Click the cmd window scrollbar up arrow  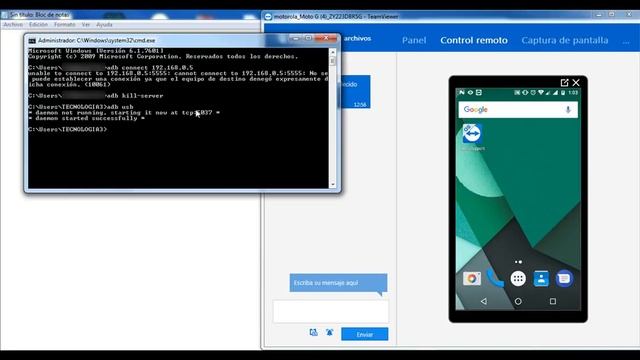333,52
